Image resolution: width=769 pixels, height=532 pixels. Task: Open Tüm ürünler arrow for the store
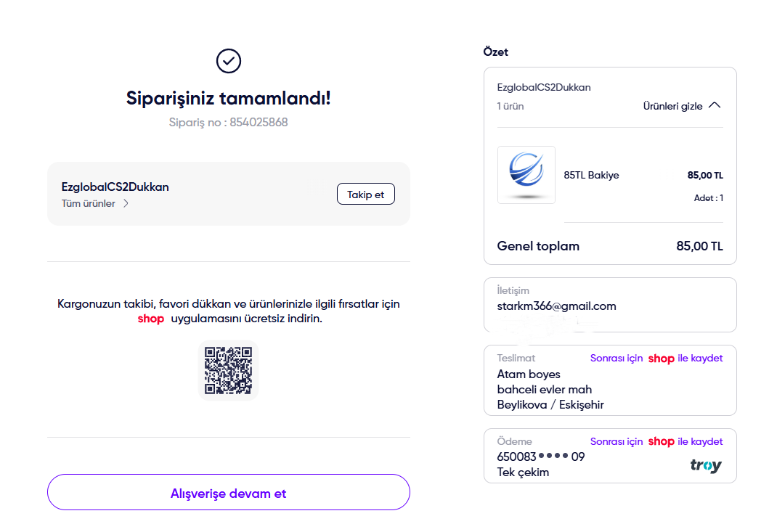(x=126, y=203)
